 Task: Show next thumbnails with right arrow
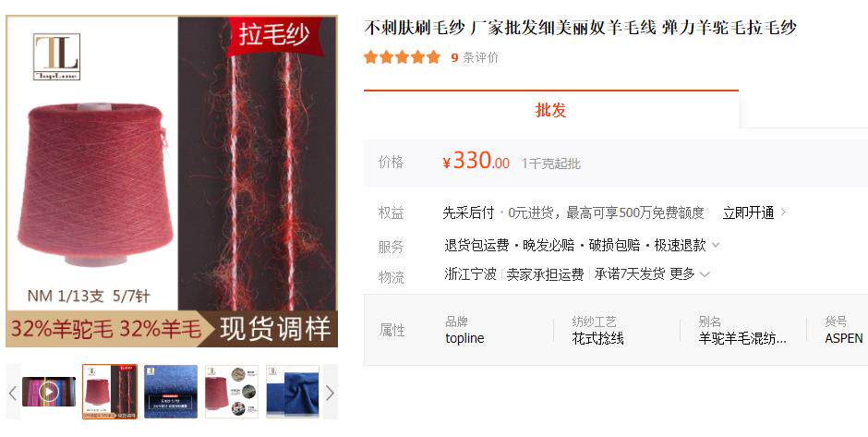pos(330,393)
